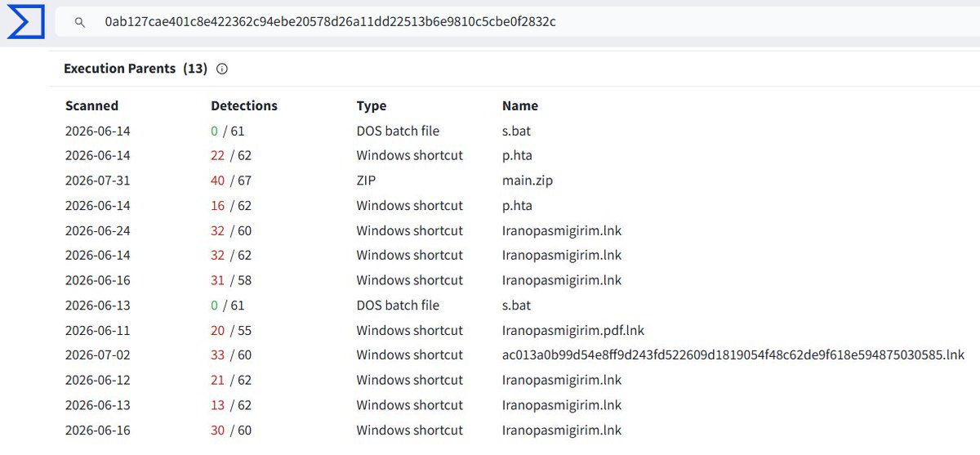Select 0 / 61 detections dated 2026-06-14

pyautogui.click(x=228, y=131)
